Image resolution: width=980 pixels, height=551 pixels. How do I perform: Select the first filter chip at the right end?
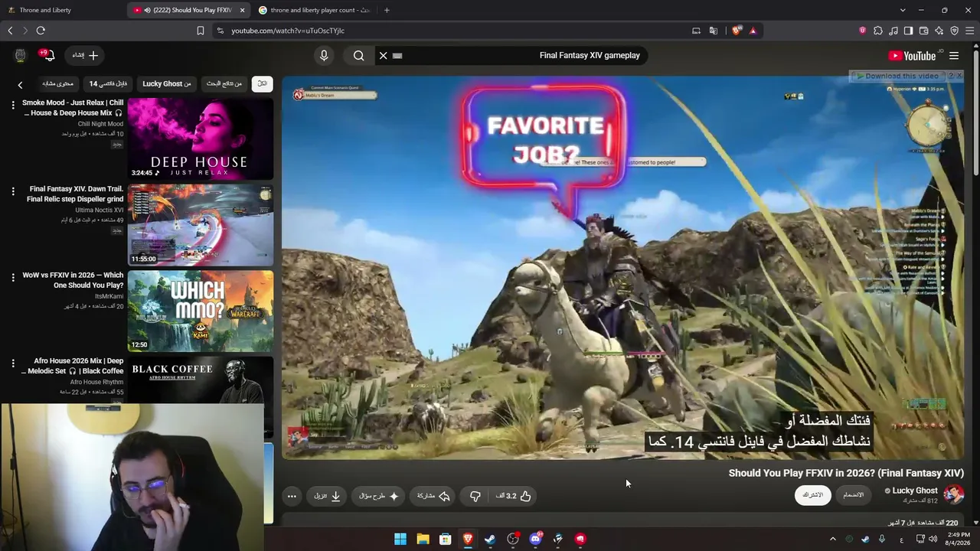(262, 83)
